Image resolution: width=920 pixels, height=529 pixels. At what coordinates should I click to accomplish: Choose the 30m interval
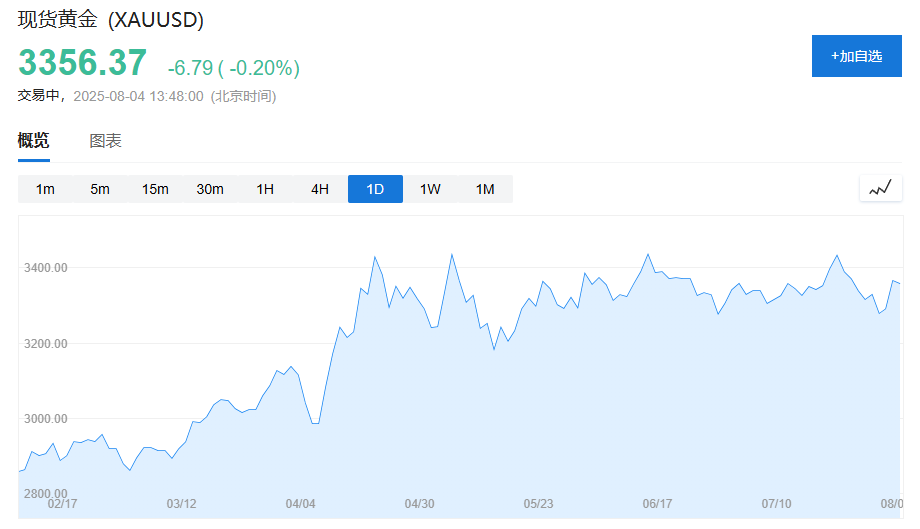click(210, 189)
